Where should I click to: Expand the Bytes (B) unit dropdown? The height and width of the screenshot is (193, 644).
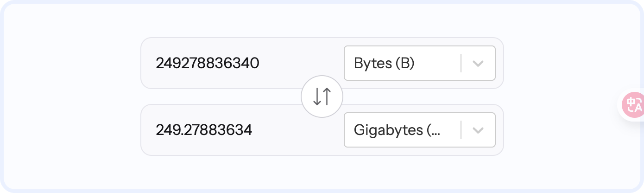click(419, 63)
